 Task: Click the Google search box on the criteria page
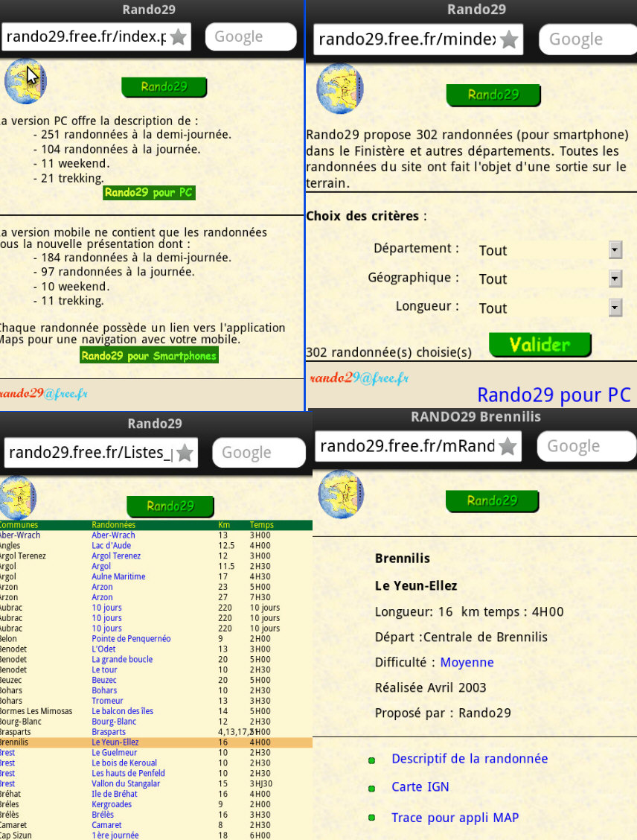point(588,39)
